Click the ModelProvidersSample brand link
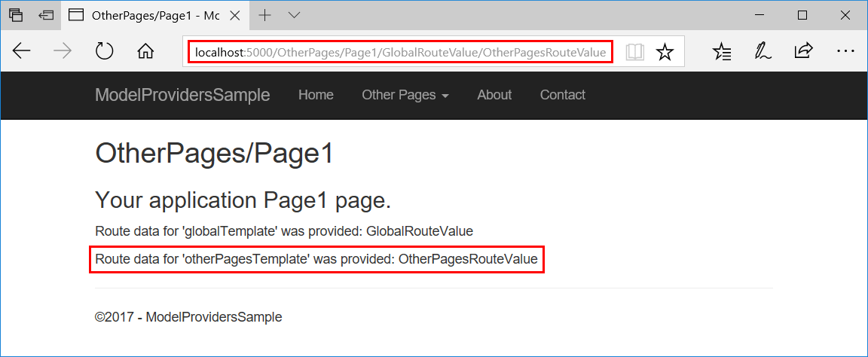This screenshot has height=357, width=868. click(x=182, y=95)
